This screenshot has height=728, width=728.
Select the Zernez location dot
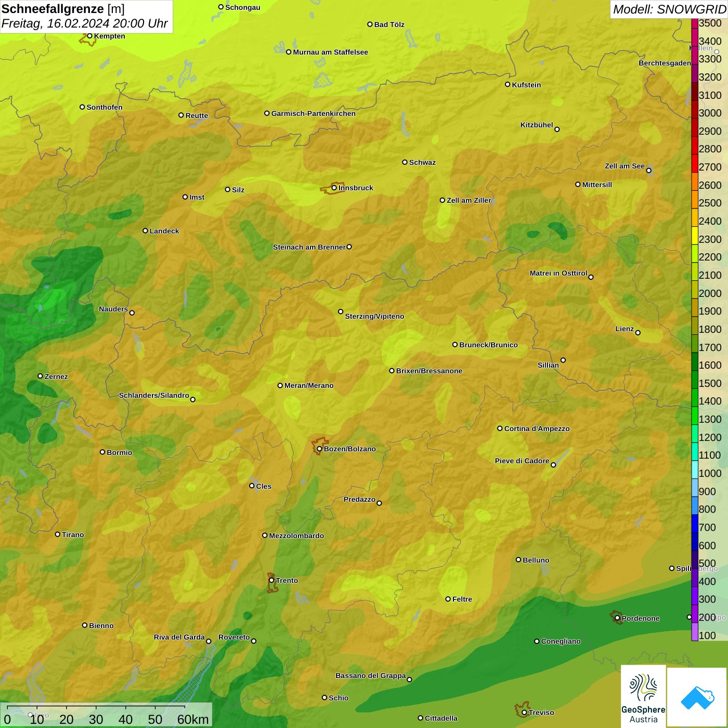pos(40,376)
